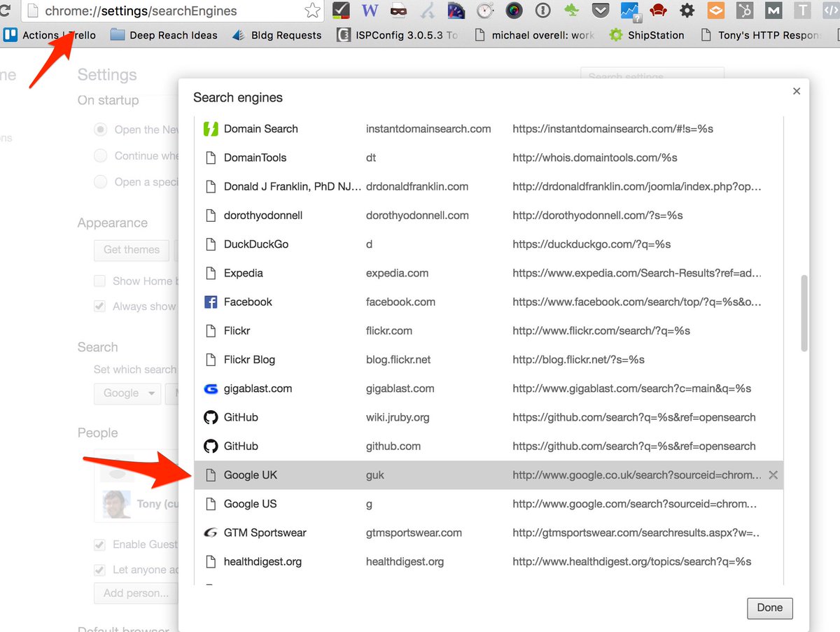The height and width of the screenshot is (632, 840).
Task: Click GitHub icon in github.com row
Action: [x=210, y=446]
